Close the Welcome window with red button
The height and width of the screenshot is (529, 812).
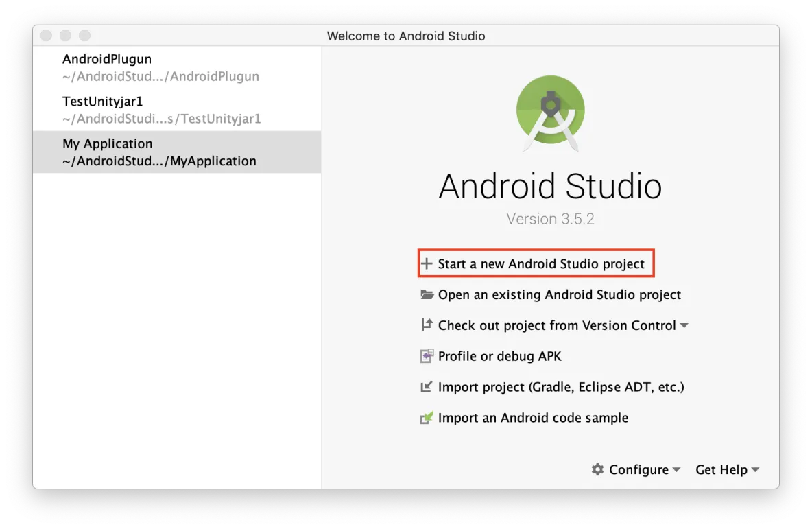pyautogui.click(x=46, y=35)
